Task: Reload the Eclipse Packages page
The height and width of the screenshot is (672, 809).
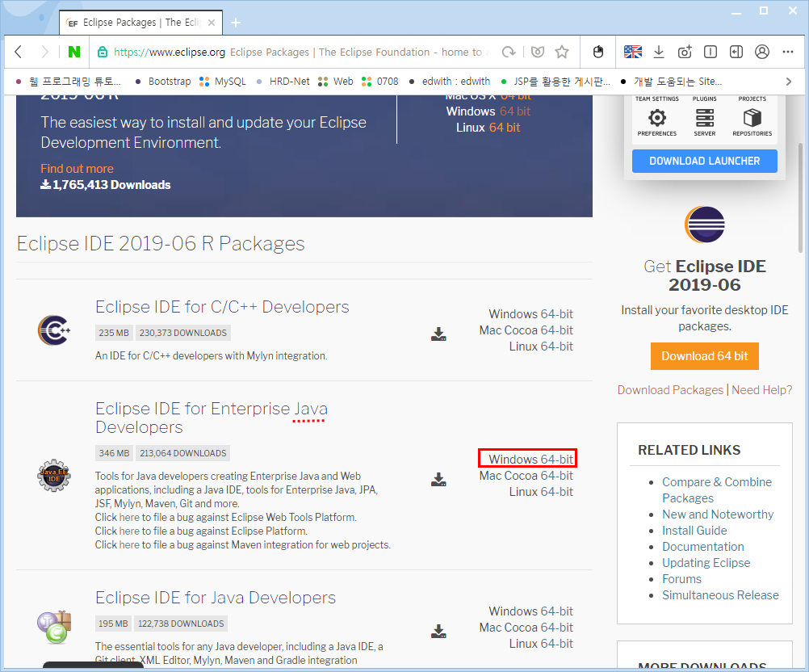Action: (x=509, y=52)
